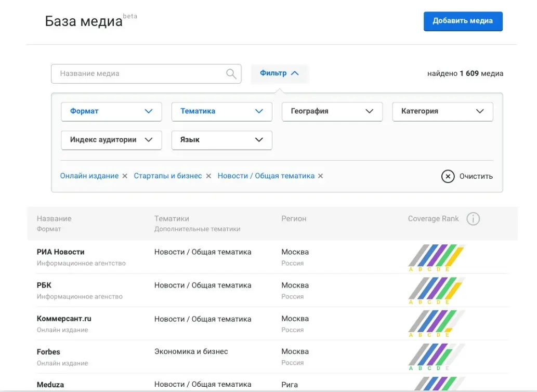
Task: Click the База медиа page title
Action: click(84, 21)
